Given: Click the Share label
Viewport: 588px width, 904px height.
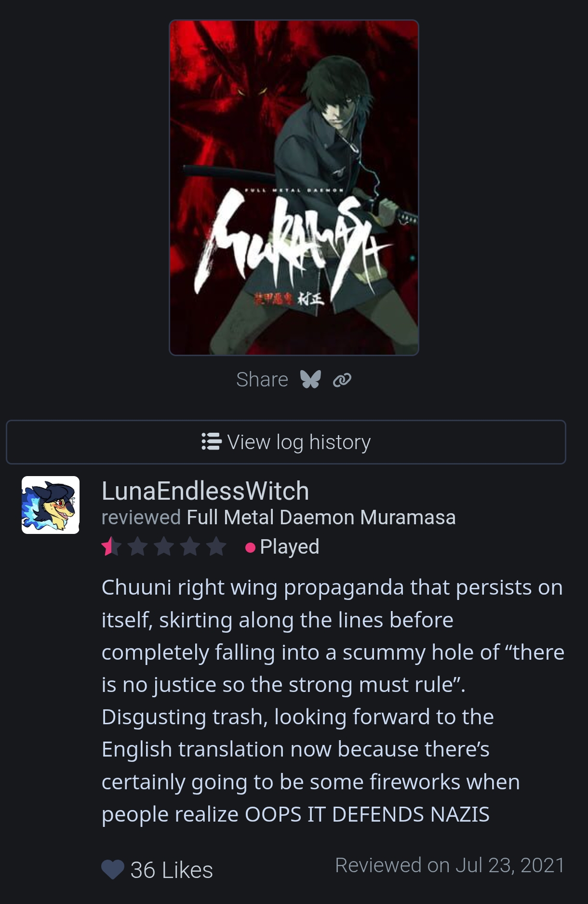Looking at the screenshot, I should click(x=262, y=380).
